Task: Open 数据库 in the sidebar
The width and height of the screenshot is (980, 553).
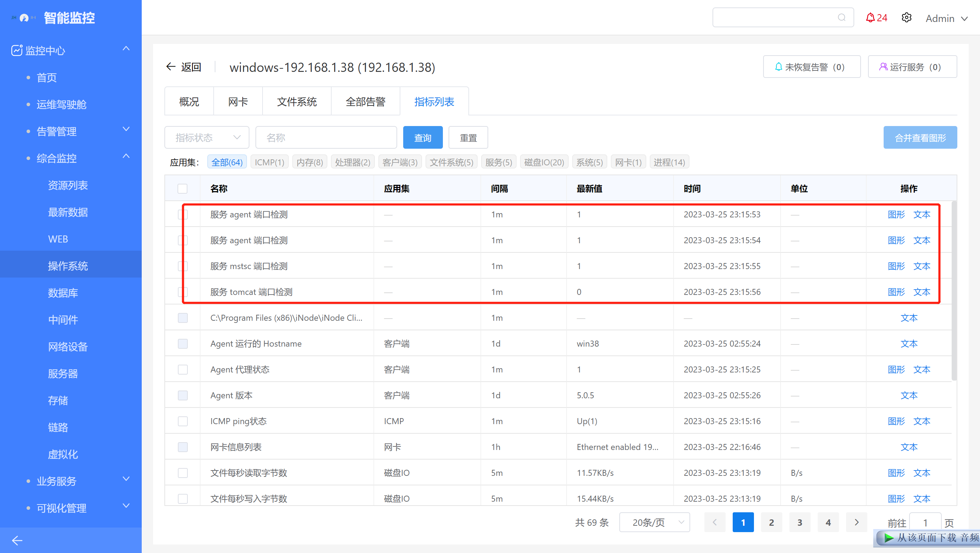Action: click(63, 293)
